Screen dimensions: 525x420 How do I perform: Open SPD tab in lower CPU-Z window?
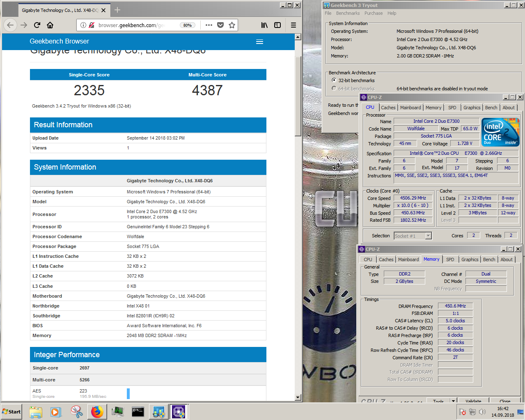[x=450, y=259]
